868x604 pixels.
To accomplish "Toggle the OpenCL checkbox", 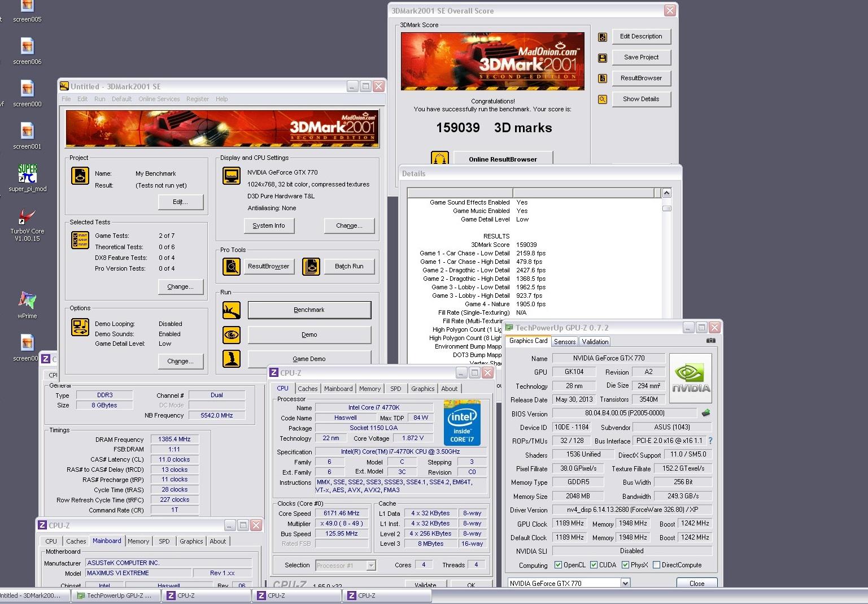I will pos(558,564).
